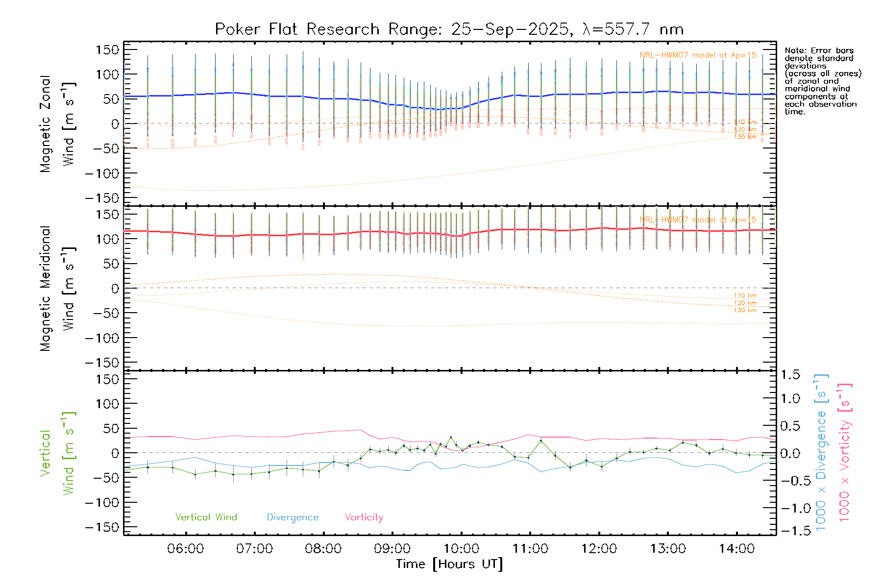Click the 1000 × Divergence right axis title
The width and height of the screenshot is (882, 588).
point(821,452)
